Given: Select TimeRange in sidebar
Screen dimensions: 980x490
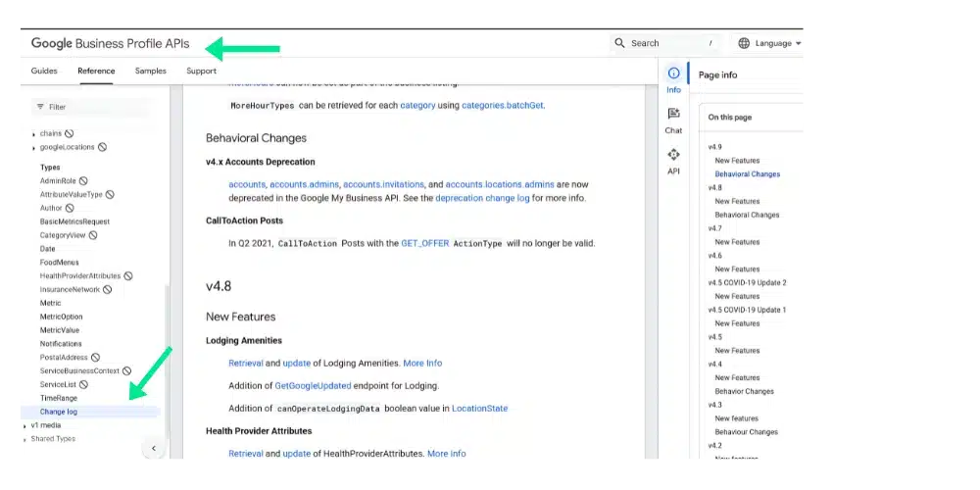Looking at the screenshot, I should 59,398.
